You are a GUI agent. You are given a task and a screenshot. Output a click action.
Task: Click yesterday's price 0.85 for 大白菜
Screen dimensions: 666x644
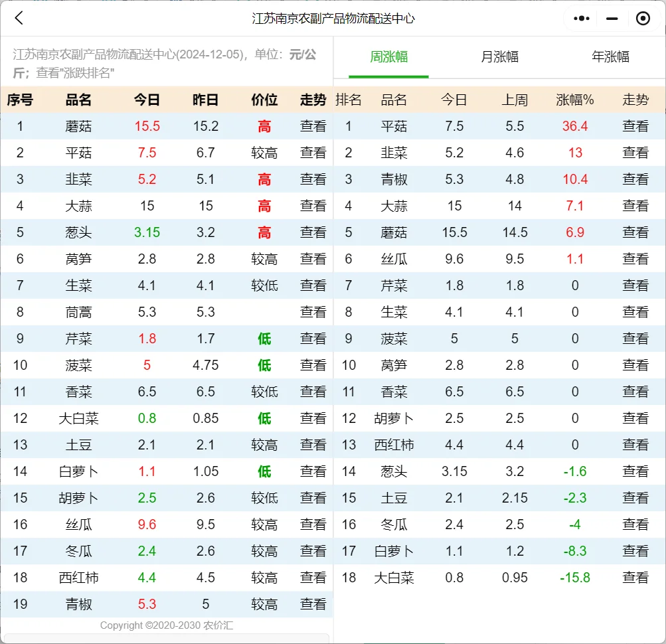(x=206, y=418)
